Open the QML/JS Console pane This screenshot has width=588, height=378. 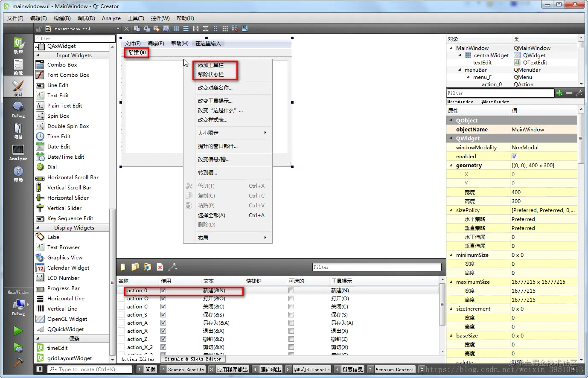(308, 369)
